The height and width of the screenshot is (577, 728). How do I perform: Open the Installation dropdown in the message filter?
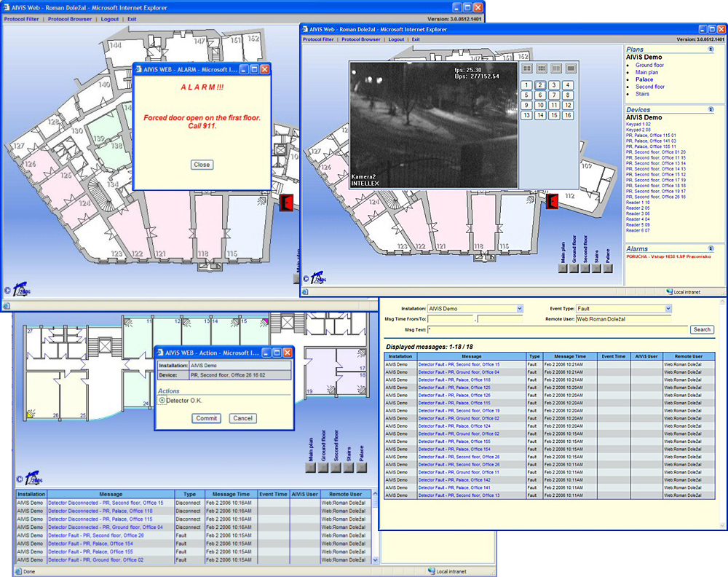(519, 309)
